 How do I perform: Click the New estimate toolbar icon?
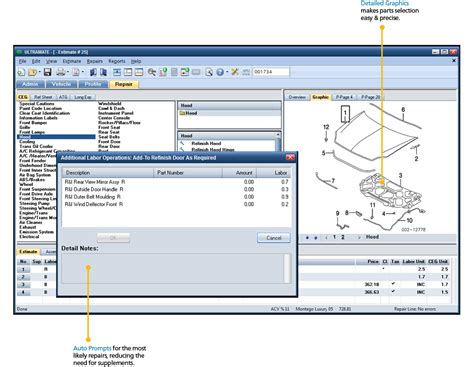coord(21,72)
